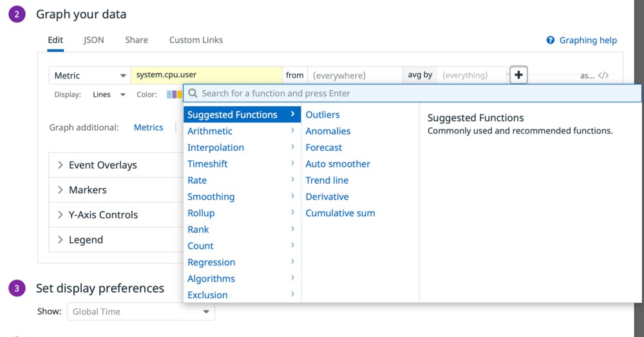The width and height of the screenshot is (644, 337).
Task: Select the Anomalies suggested function
Action: pos(328,131)
